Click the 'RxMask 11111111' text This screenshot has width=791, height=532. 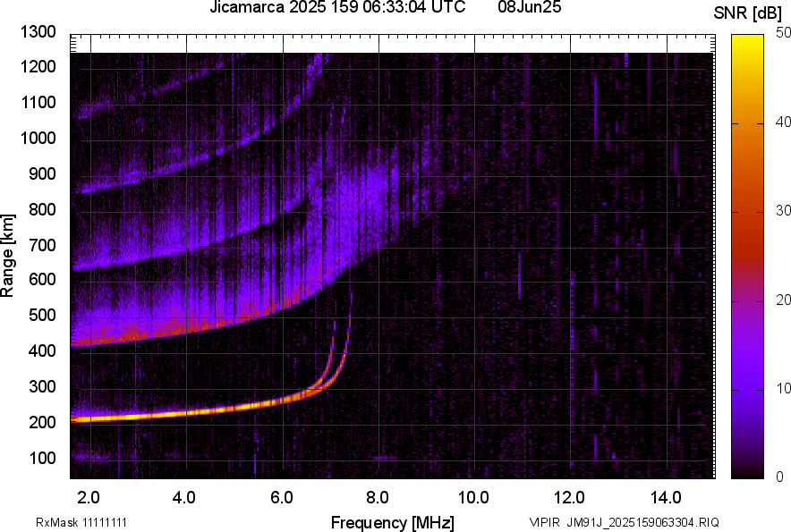[x=81, y=523]
